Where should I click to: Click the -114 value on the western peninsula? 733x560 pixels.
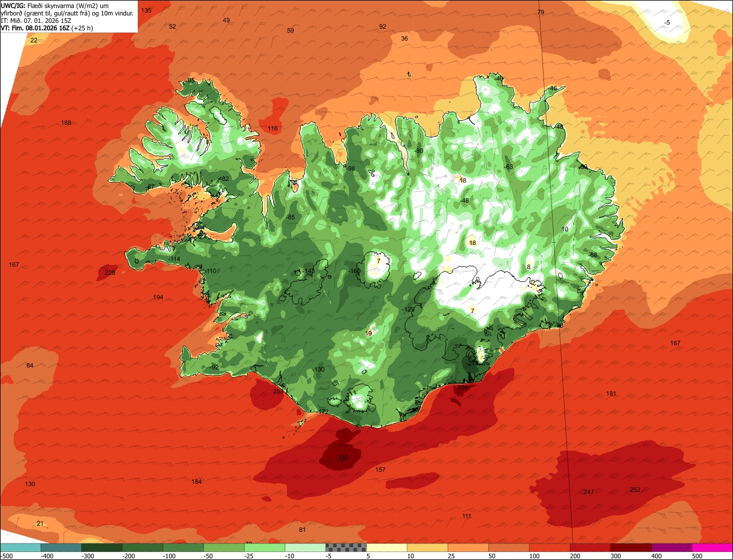click(x=174, y=259)
